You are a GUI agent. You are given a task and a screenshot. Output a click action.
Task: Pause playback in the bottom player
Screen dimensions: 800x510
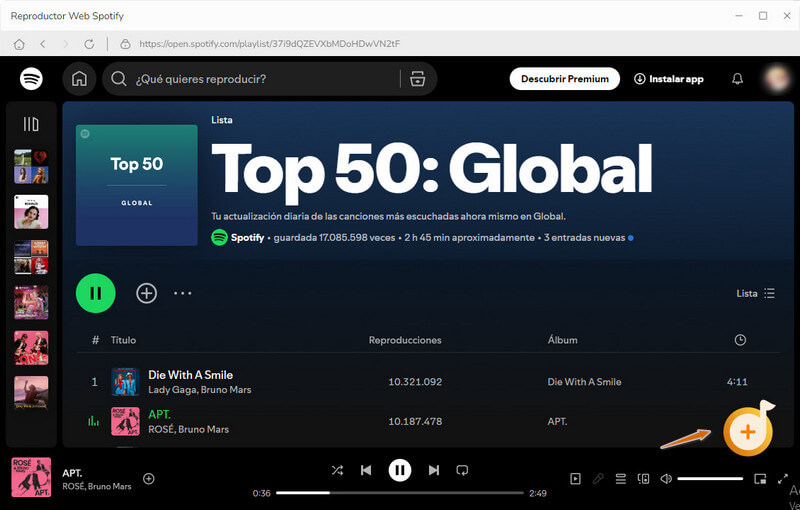pos(399,470)
